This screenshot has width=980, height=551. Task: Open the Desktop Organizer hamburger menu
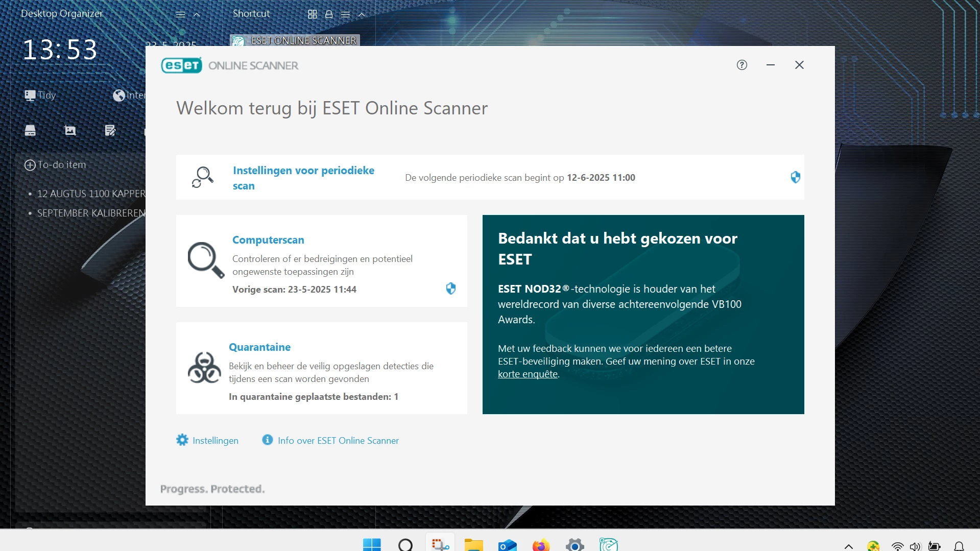click(x=180, y=14)
